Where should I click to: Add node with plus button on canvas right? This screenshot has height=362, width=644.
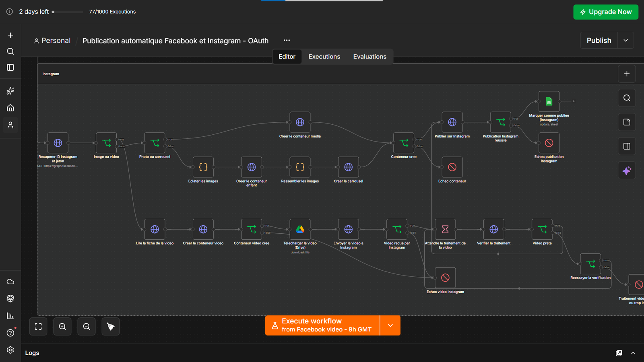(x=627, y=74)
